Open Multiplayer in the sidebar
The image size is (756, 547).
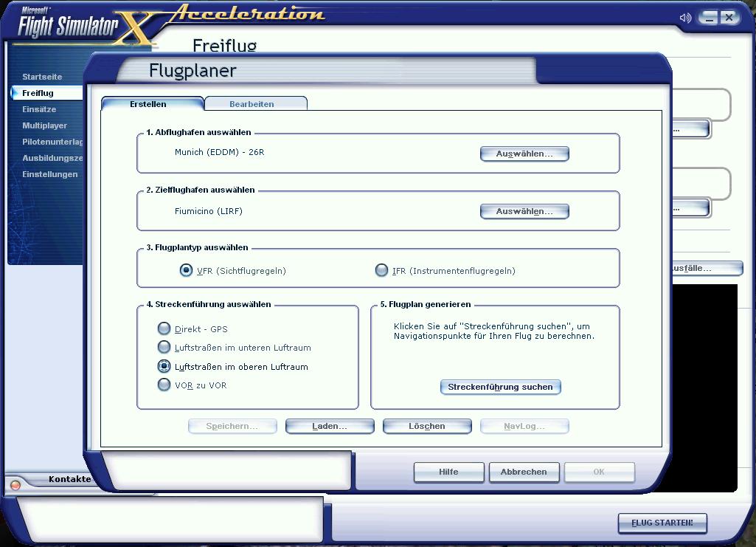coord(44,125)
